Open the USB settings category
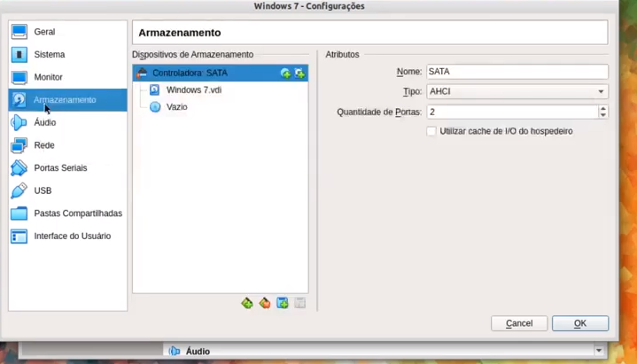Viewport: 637px width, 364px height. coord(67,191)
